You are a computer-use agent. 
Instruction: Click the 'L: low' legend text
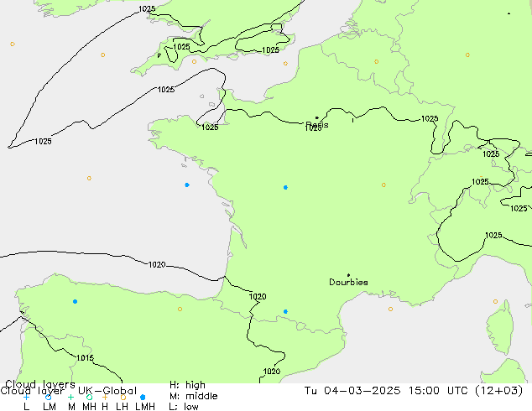(x=184, y=407)
